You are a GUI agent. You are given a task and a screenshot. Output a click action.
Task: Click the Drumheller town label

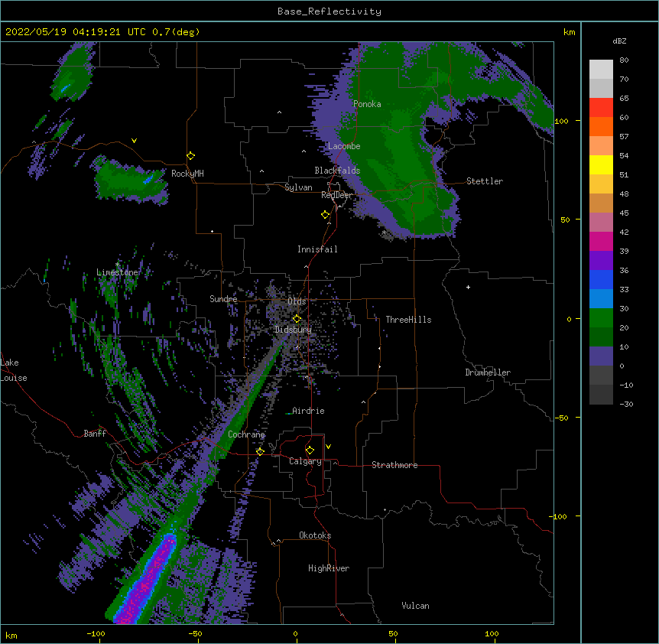coord(488,372)
